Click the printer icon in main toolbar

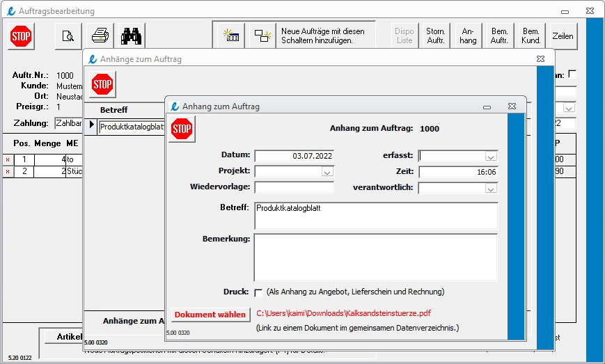pos(101,35)
